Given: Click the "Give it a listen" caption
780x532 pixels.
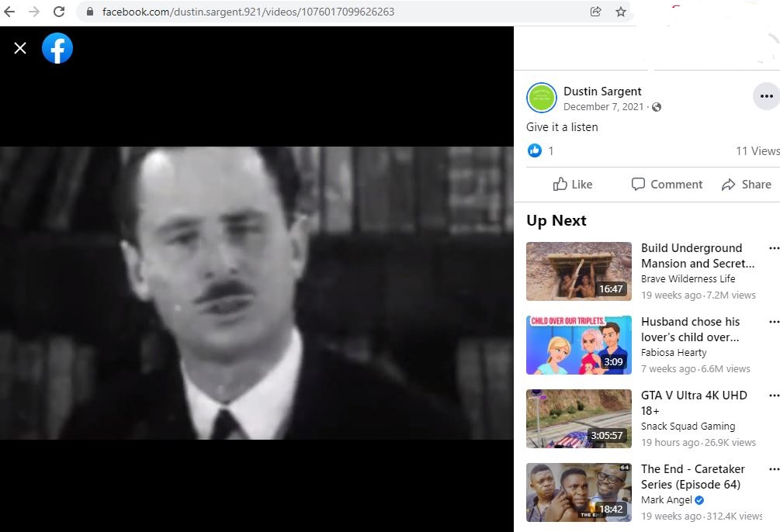Looking at the screenshot, I should point(562,127).
